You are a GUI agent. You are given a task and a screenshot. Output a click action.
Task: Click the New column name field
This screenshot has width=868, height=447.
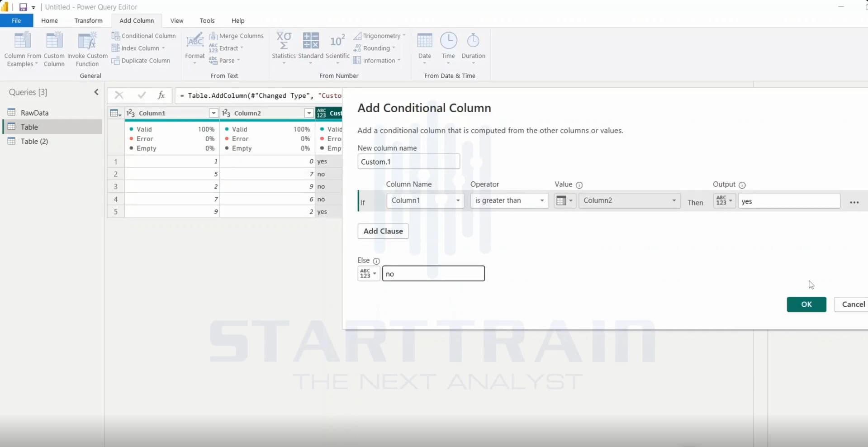[408, 162]
